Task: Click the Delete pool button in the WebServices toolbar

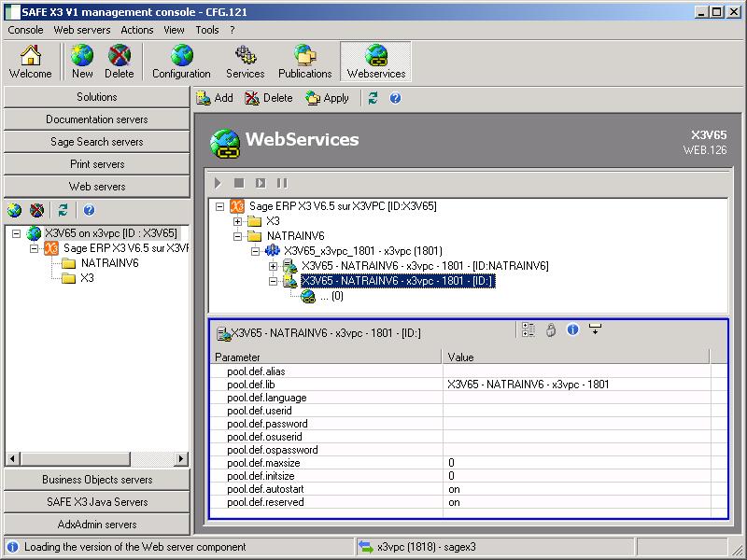Action: tap(269, 98)
